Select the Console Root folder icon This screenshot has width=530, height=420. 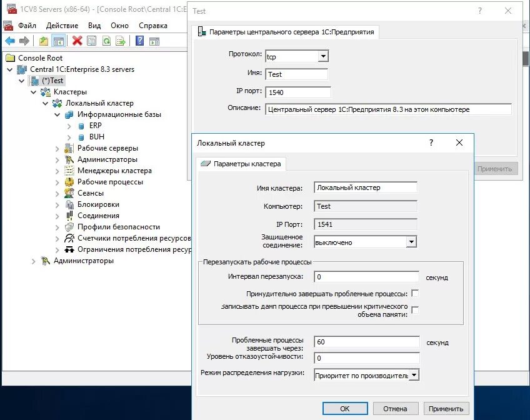tap(11, 58)
